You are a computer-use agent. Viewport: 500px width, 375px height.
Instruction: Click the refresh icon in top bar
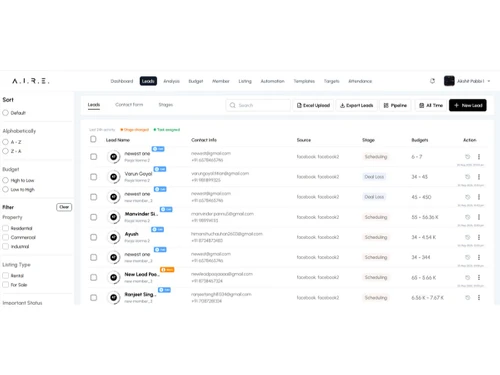point(432,81)
